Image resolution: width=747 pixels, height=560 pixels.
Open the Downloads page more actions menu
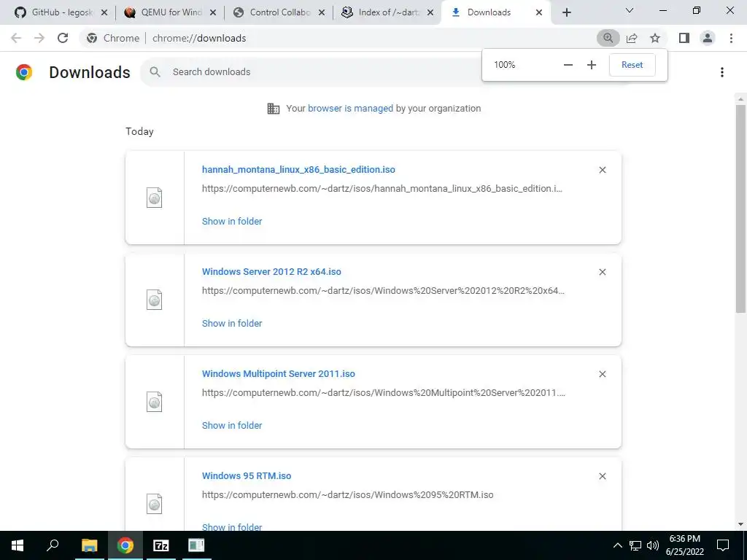tap(722, 72)
